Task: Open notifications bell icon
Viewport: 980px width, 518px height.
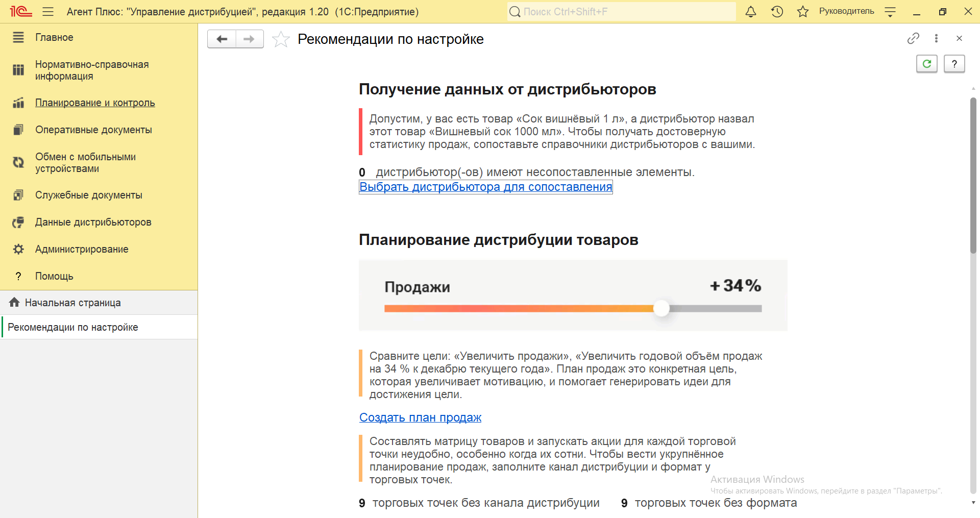Action: coord(750,11)
